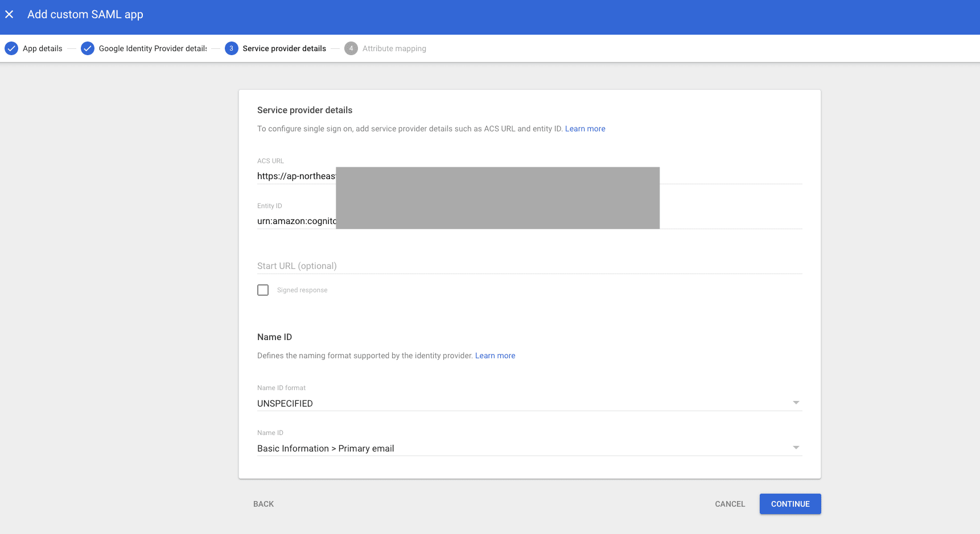Open Learn more link for service provider

point(585,129)
